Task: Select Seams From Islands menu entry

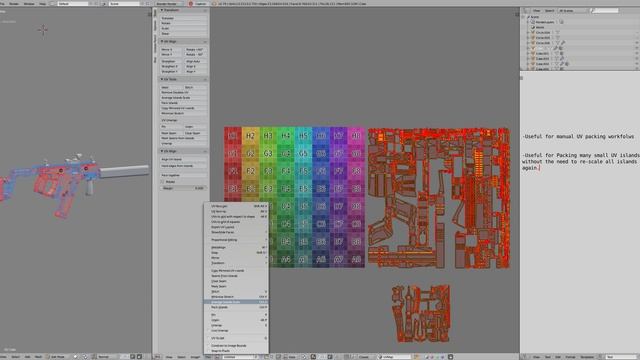Action: (236, 276)
